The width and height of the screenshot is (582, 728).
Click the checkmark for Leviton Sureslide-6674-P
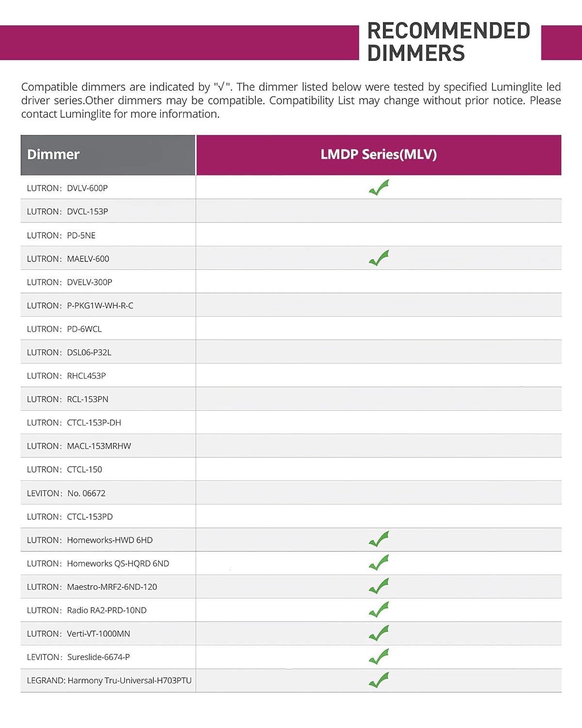(379, 657)
